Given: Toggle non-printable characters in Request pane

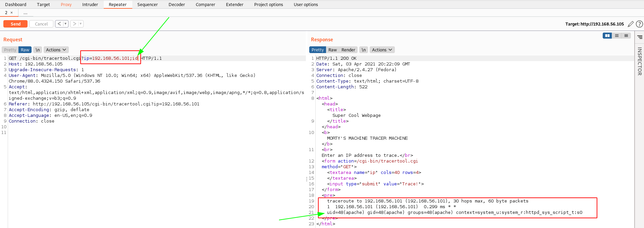Looking at the screenshot, I should click(38, 50).
